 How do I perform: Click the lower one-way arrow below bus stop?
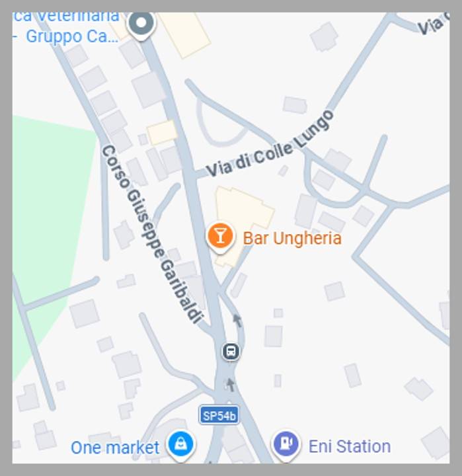[x=231, y=384]
